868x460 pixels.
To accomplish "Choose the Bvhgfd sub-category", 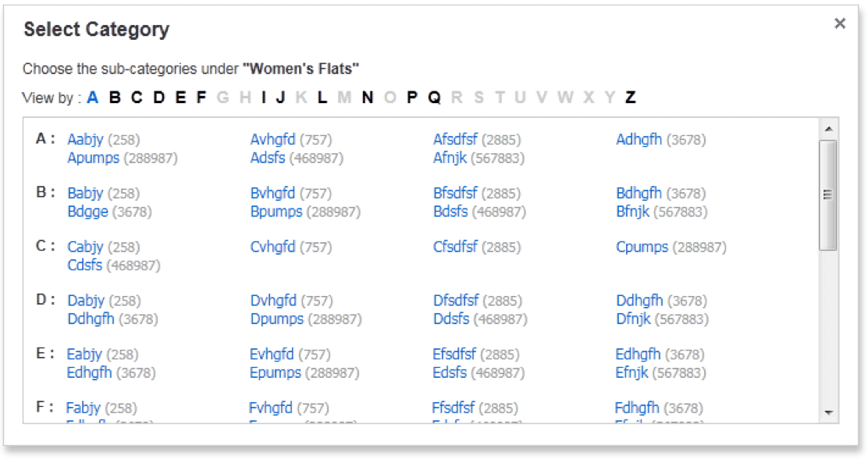I will (x=272, y=193).
